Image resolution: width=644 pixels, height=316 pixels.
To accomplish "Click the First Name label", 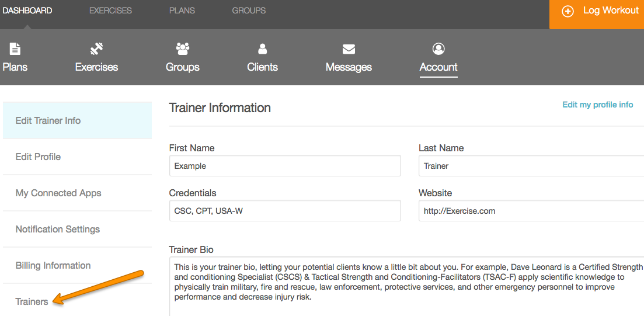I will point(192,148).
